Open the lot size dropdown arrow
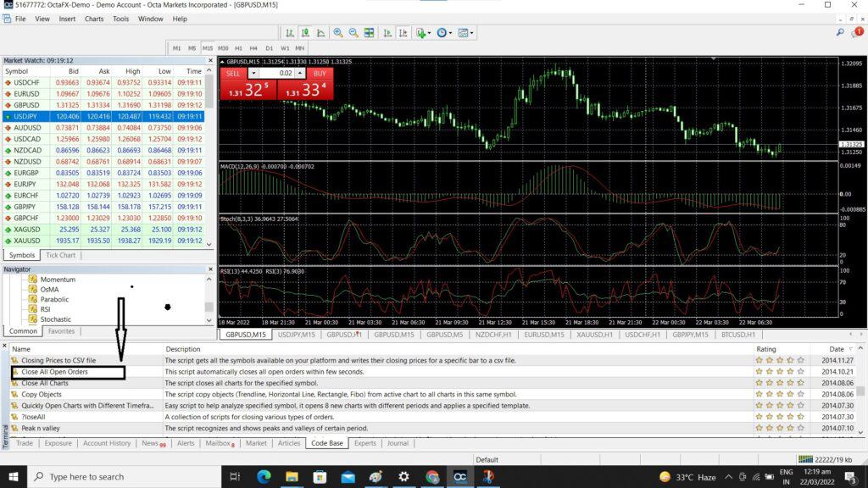Viewport: 868px width, 488px height. [x=253, y=74]
